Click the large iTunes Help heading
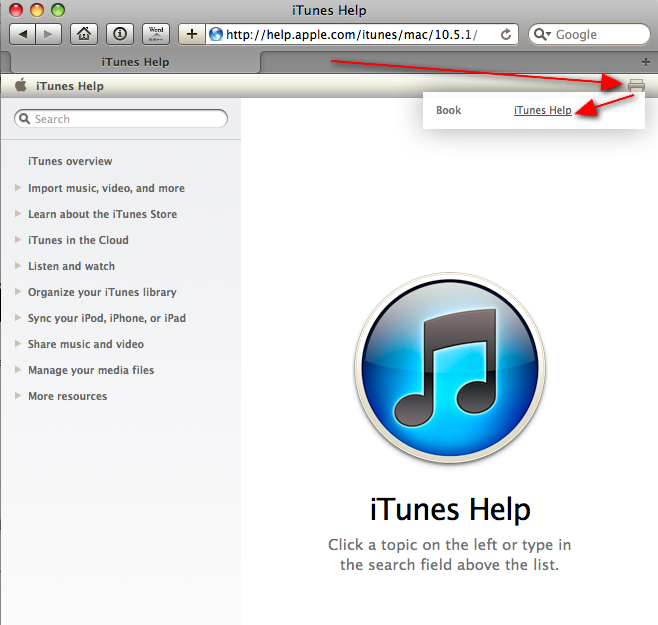Image resolution: width=658 pixels, height=625 pixels. tap(450, 509)
